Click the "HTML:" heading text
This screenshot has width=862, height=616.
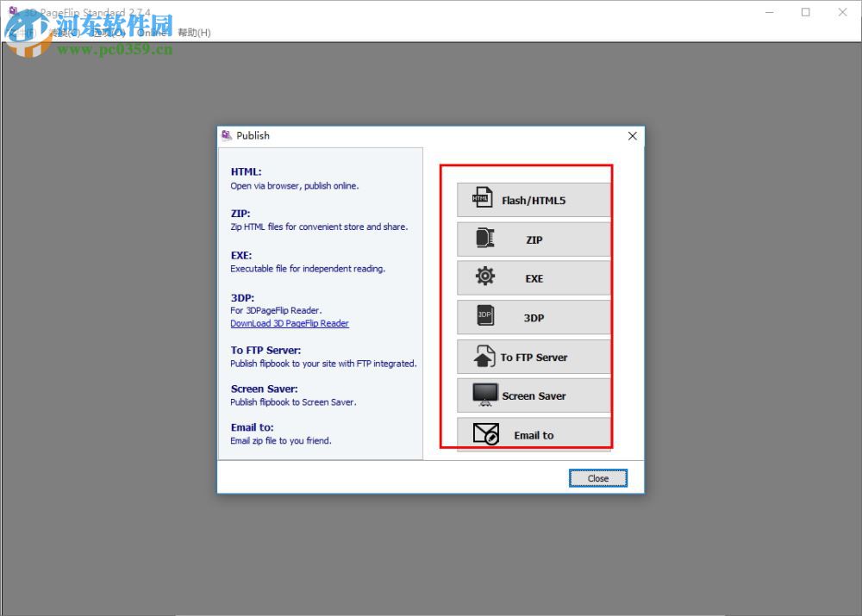pyautogui.click(x=246, y=171)
